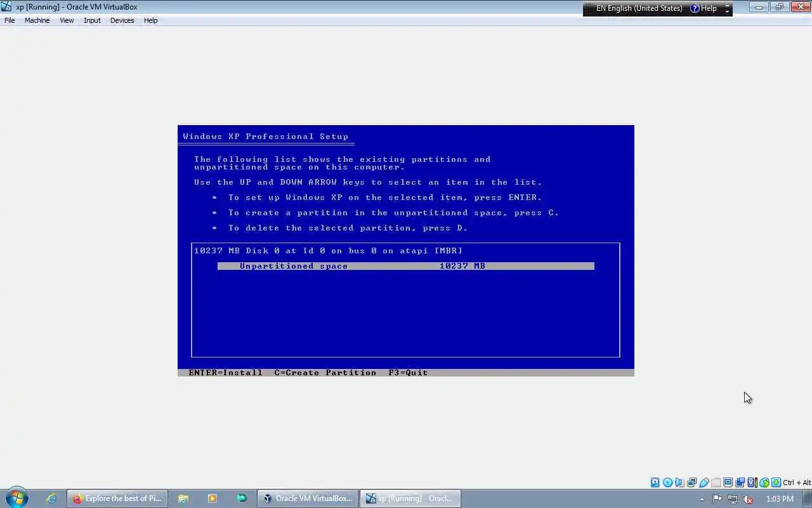Viewport: 812px width, 508px height.
Task: Open the Windows Start orb
Action: (16, 498)
